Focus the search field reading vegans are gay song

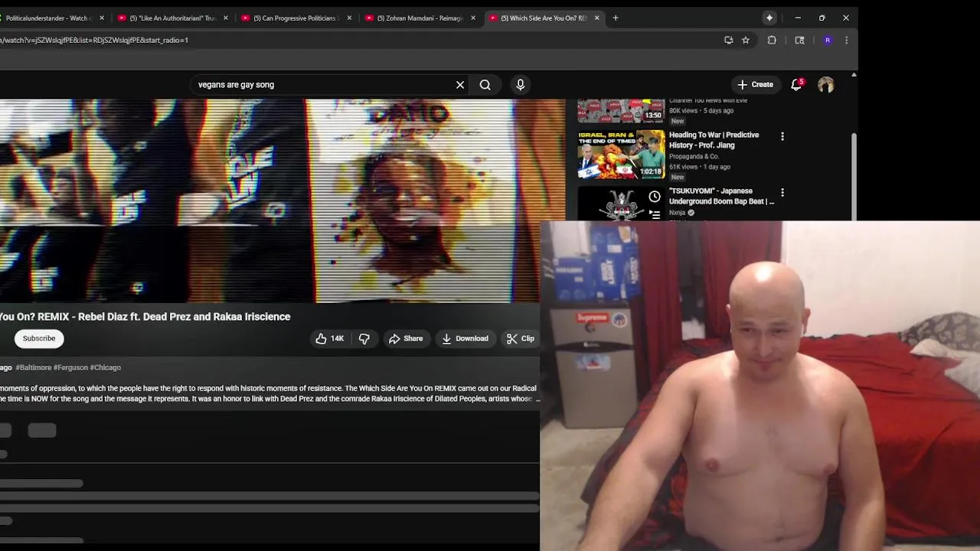[322, 85]
